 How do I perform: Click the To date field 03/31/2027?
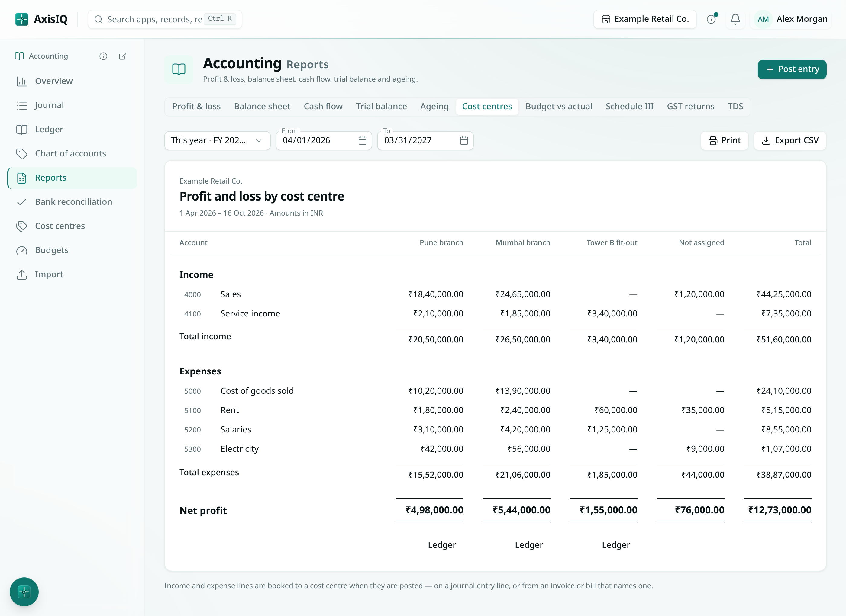[x=425, y=141]
